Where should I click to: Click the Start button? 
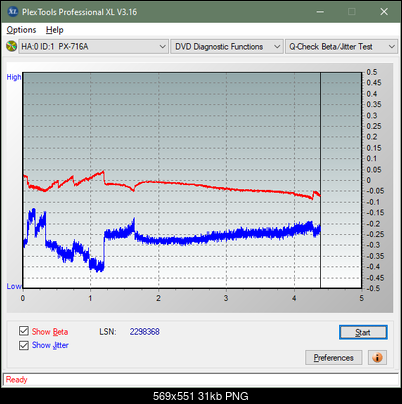363,332
